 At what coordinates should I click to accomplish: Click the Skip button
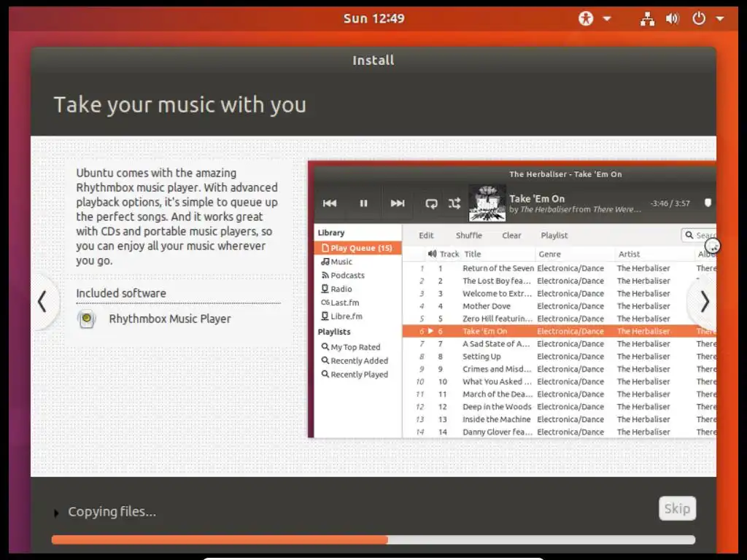click(677, 508)
